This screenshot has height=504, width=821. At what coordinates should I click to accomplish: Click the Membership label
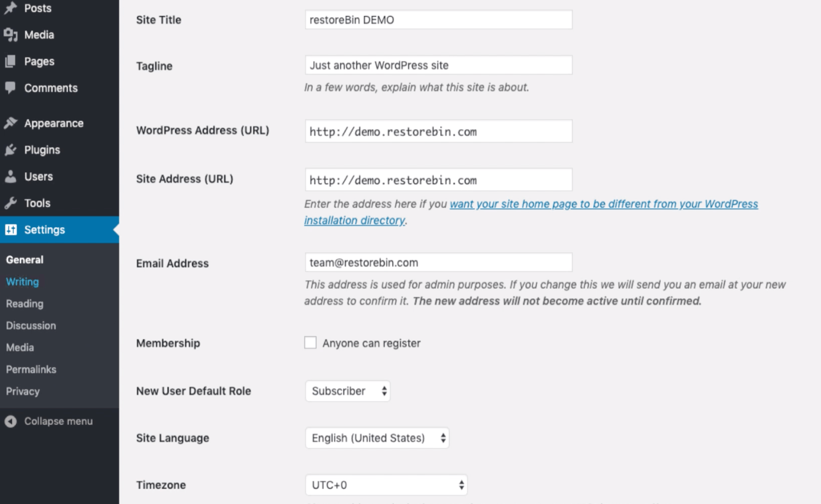click(168, 343)
